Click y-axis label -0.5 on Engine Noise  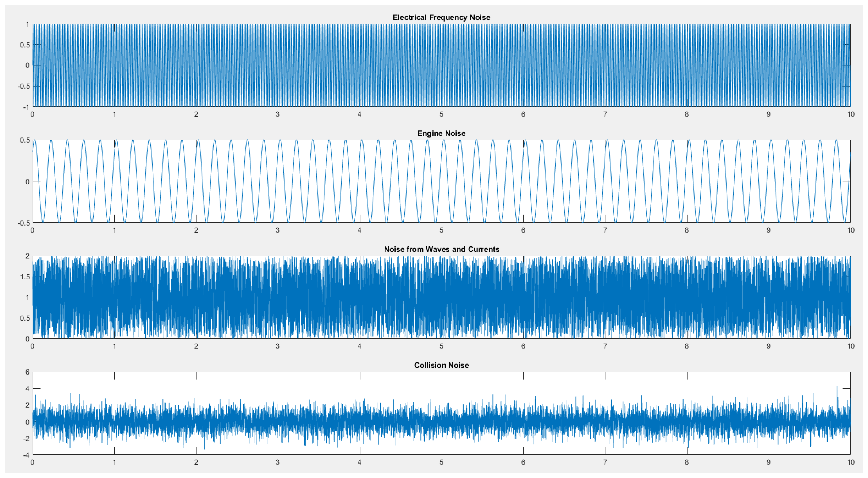click(24, 223)
